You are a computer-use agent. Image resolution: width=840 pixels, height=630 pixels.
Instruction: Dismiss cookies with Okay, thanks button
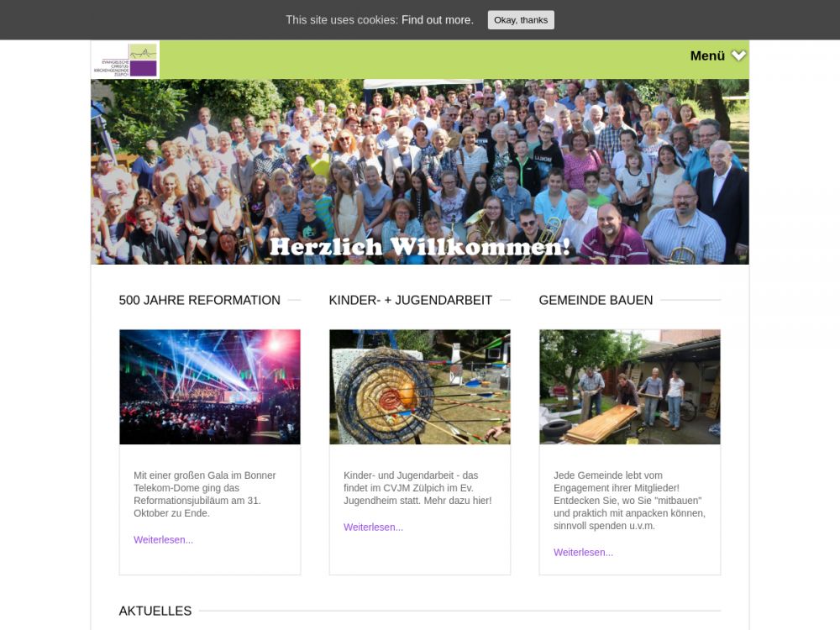pyautogui.click(x=521, y=20)
